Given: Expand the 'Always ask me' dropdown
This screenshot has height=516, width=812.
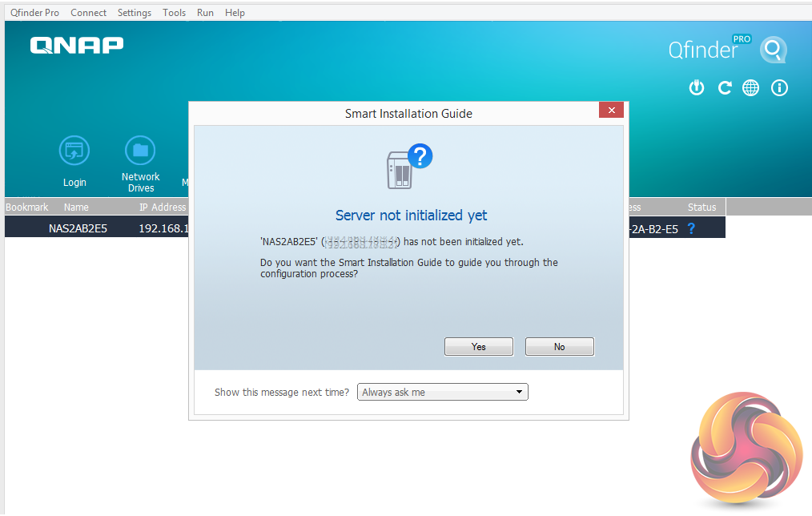Looking at the screenshot, I should [443, 392].
